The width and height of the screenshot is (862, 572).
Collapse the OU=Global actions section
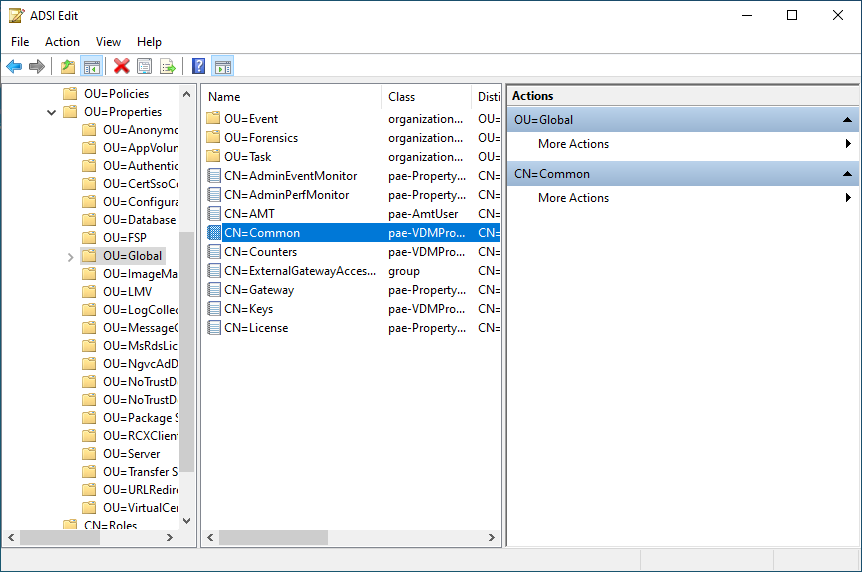tap(846, 120)
